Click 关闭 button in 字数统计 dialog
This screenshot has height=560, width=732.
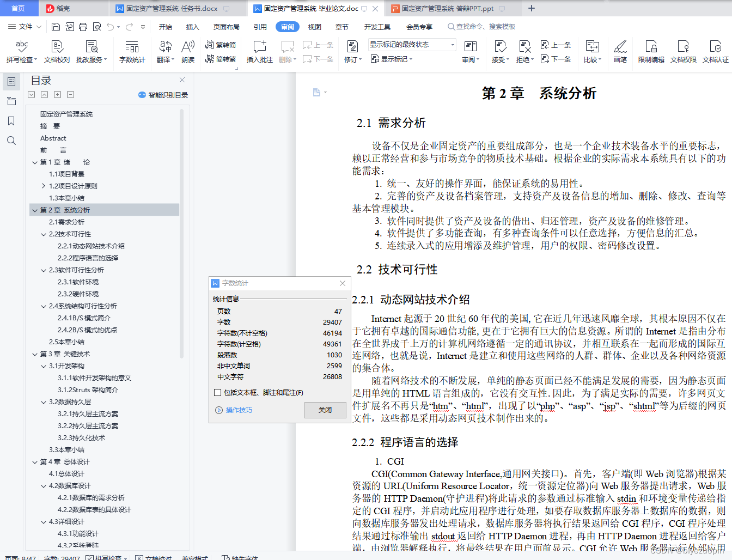(x=325, y=410)
